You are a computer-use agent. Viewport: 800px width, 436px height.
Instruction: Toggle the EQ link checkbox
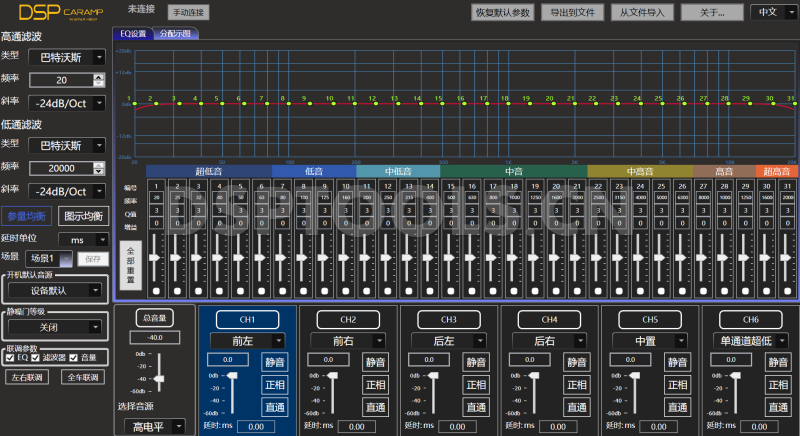(10, 357)
